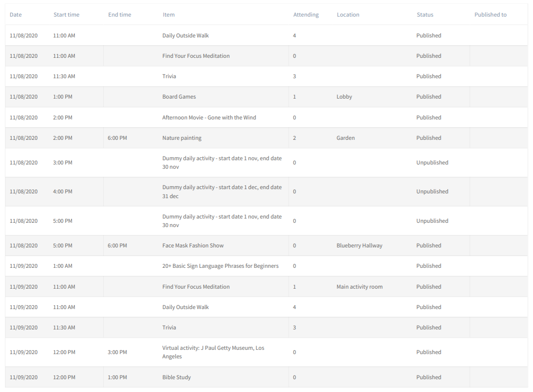Open Afternoon Movie - Gone with the Wind
The width and height of the screenshot is (533, 392).
click(x=209, y=118)
